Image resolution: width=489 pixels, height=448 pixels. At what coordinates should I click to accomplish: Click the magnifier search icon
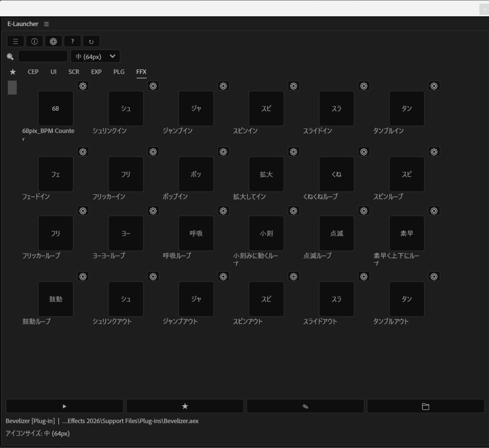point(11,56)
